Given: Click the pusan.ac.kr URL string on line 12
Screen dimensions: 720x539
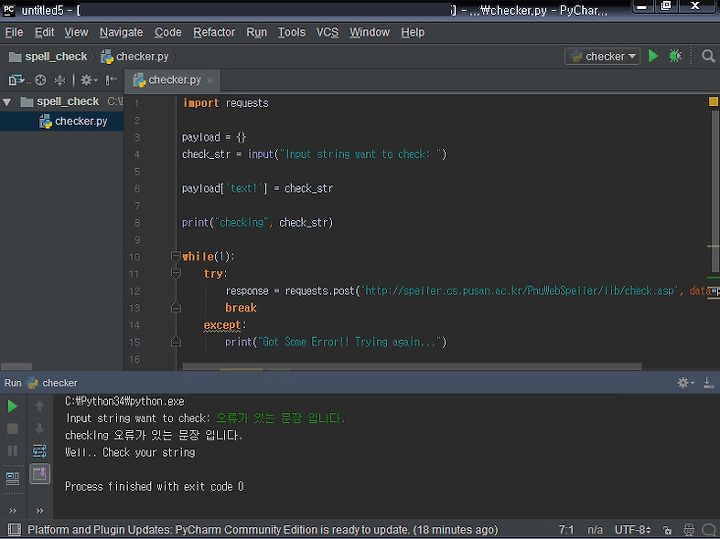Looking at the screenshot, I should 519,291.
